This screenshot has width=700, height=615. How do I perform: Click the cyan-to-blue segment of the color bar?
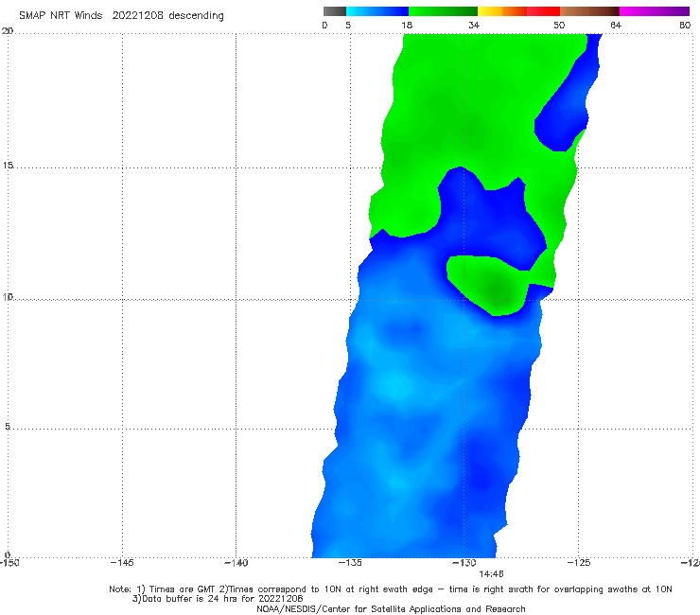pyautogui.click(x=377, y=11)
